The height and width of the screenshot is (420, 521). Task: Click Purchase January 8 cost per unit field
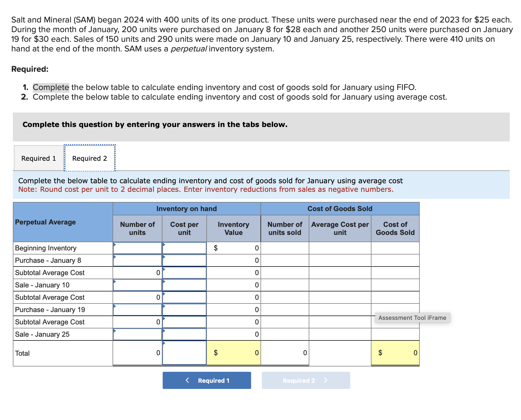pos(184,260)
